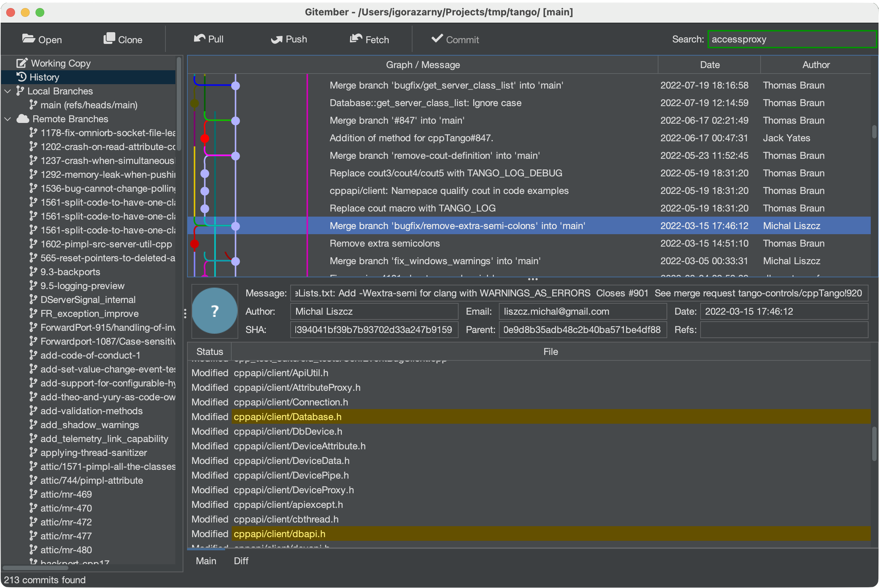Click the author avatar question-mark placeholder
Viewport: 881px width, 588px height.
pos(214,311)
